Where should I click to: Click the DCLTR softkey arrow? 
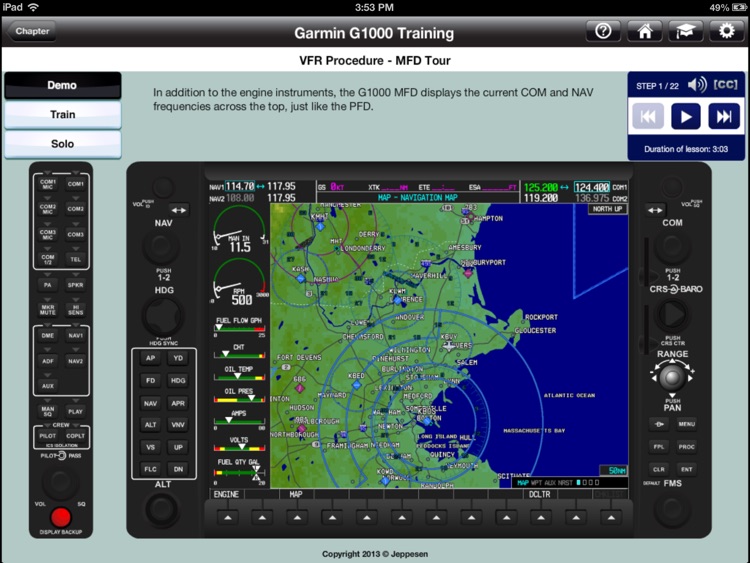tap(541, 518)
